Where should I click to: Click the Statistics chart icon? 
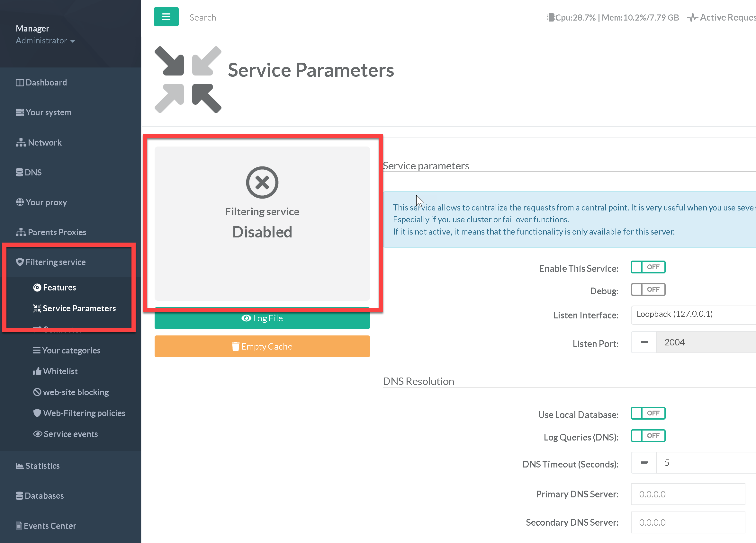(19, 466)
